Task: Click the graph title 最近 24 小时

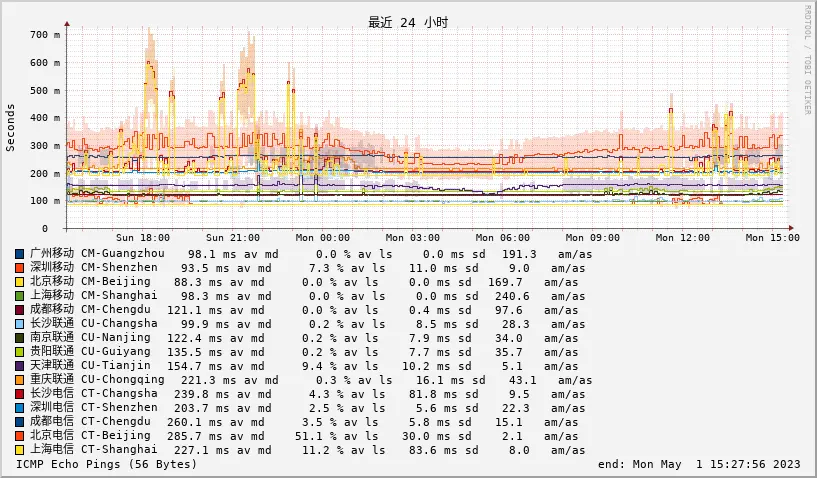Action: 407,22
